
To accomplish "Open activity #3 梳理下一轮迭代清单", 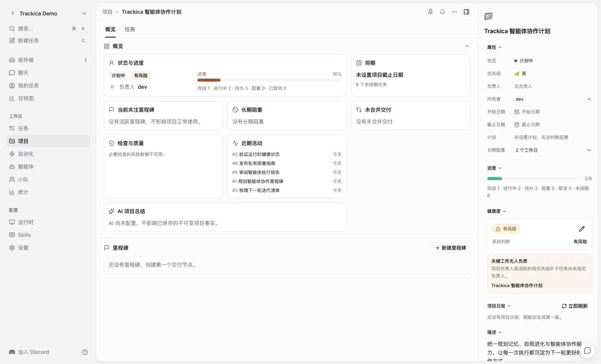I will click(287, 190).
